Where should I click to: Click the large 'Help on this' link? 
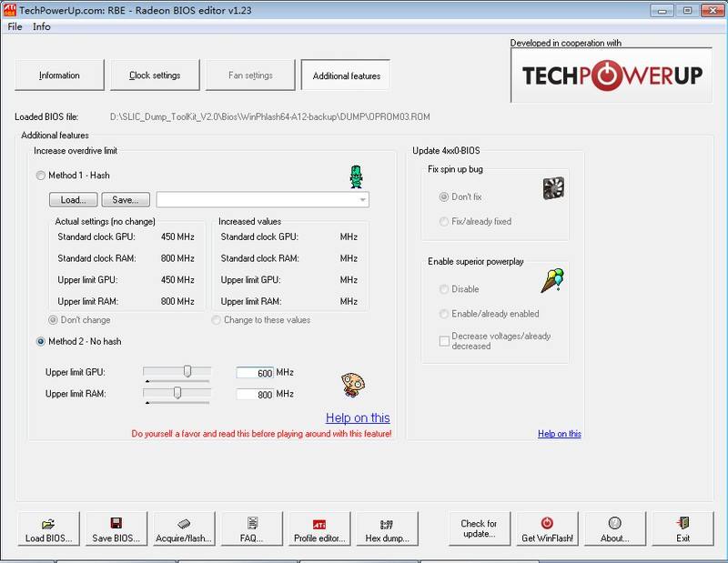[358, 417]
